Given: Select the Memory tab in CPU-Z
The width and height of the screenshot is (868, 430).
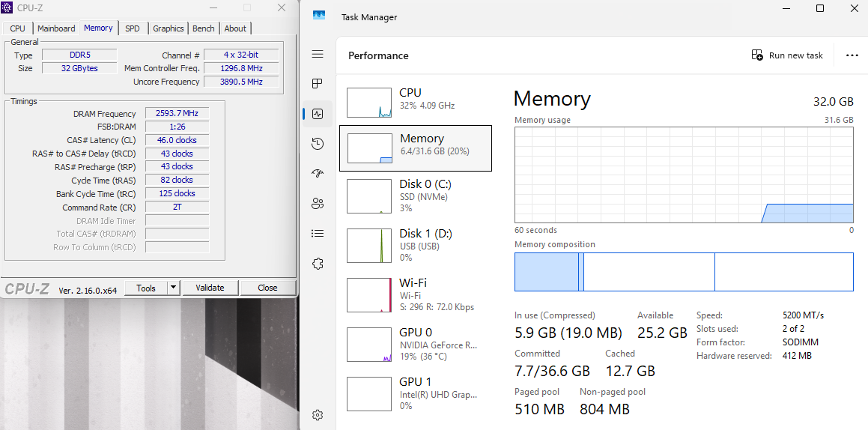Looking at the screenshot, I should coord(99,28).
